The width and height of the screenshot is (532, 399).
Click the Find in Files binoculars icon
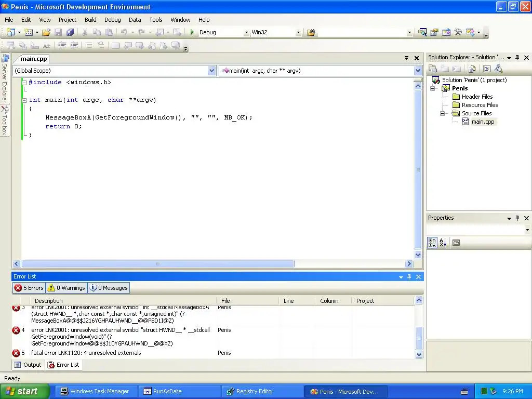(x=311, y=32)
